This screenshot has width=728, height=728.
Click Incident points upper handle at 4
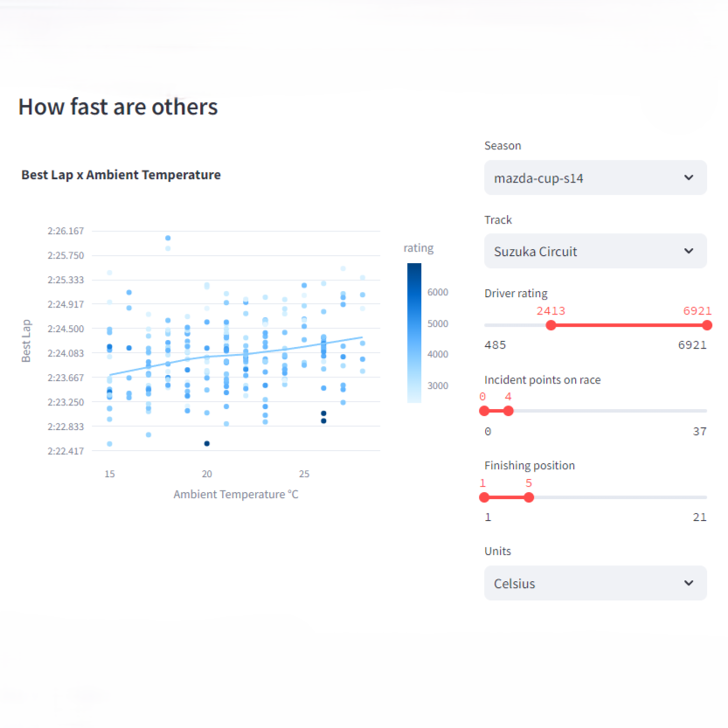pos(509,411)
